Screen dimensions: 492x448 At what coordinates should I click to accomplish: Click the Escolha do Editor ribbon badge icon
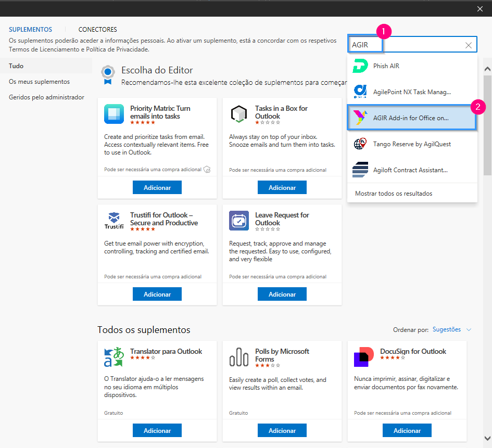pyautogui.click(x=108, y=75)
